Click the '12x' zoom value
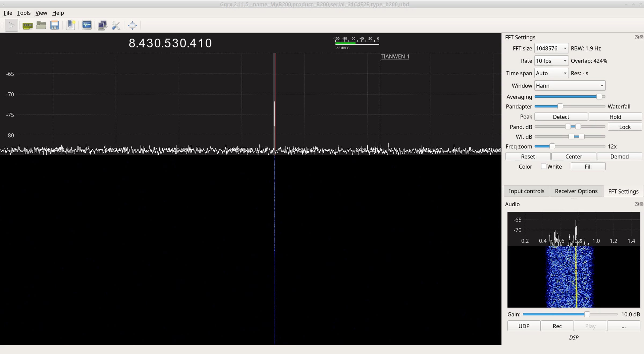The width and height of the screenshot is (644, 354). pos(612,146)
